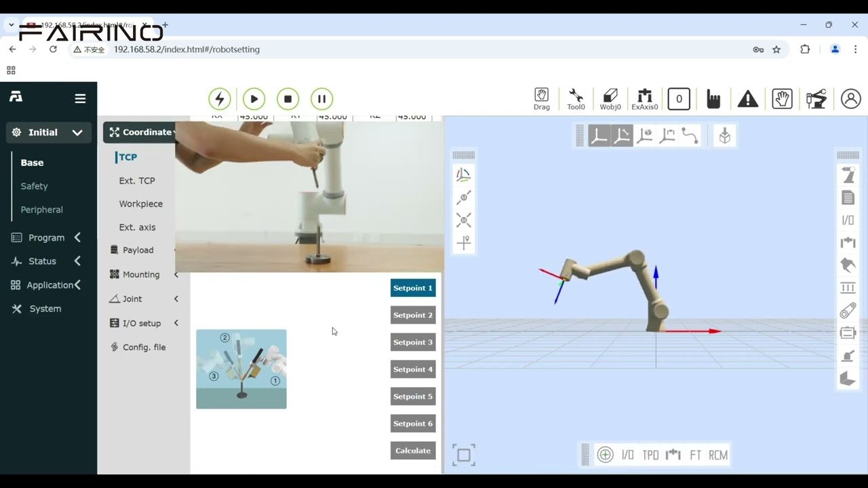Start the program with the play button
This screenshot has width=868, height=488.
coord(254,99)
